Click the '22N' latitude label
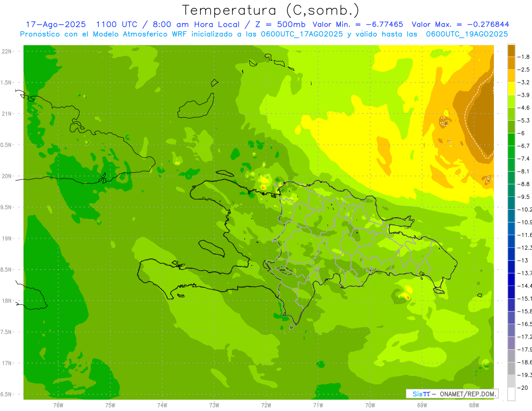Image resolution: width=532 pixels, height=411 pixels. coord(7,51)
